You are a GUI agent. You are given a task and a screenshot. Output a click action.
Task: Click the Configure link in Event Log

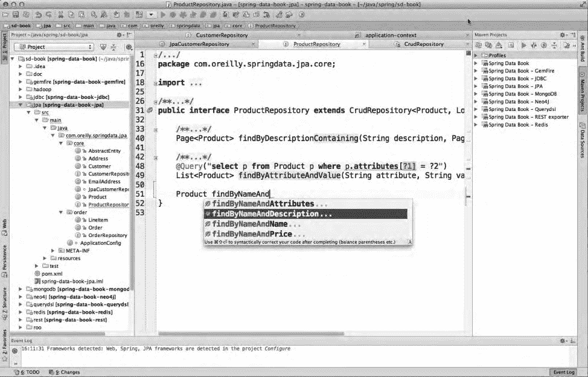(x=279, y=349)
